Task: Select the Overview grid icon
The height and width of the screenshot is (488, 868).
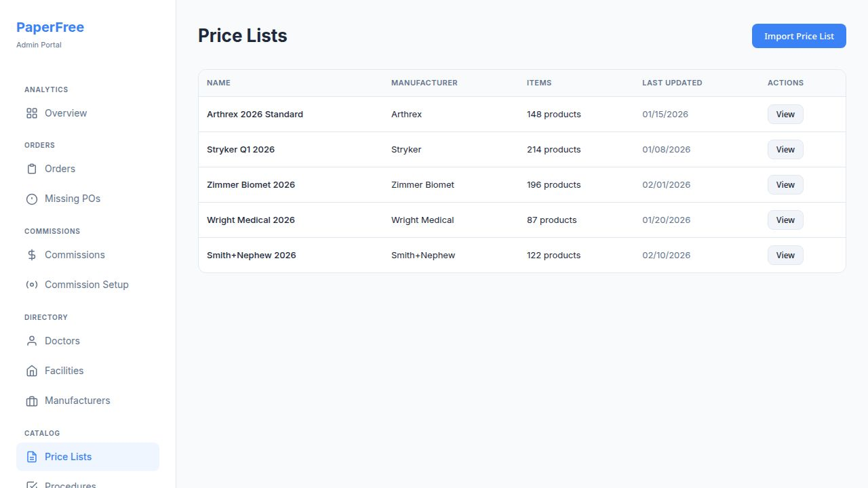Action: 31,113
